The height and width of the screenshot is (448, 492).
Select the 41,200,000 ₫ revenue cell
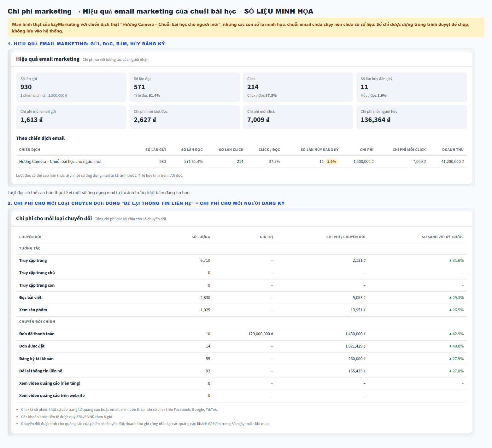pos(452,162)
